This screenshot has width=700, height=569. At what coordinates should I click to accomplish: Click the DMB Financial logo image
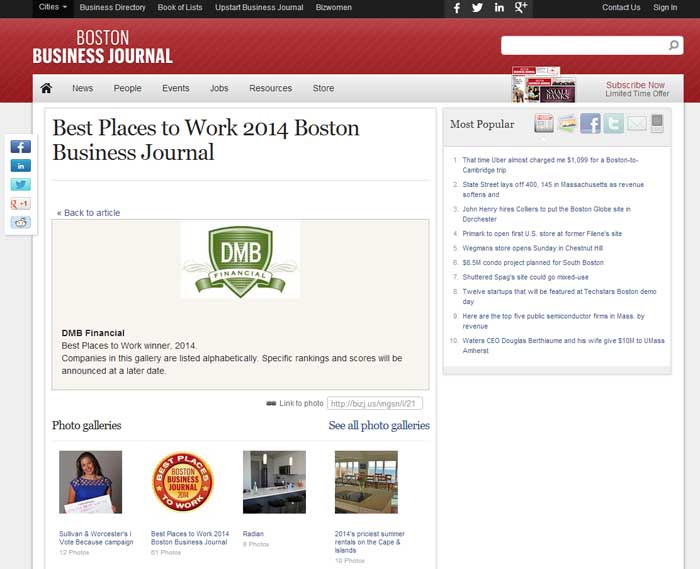click(240, 261)
